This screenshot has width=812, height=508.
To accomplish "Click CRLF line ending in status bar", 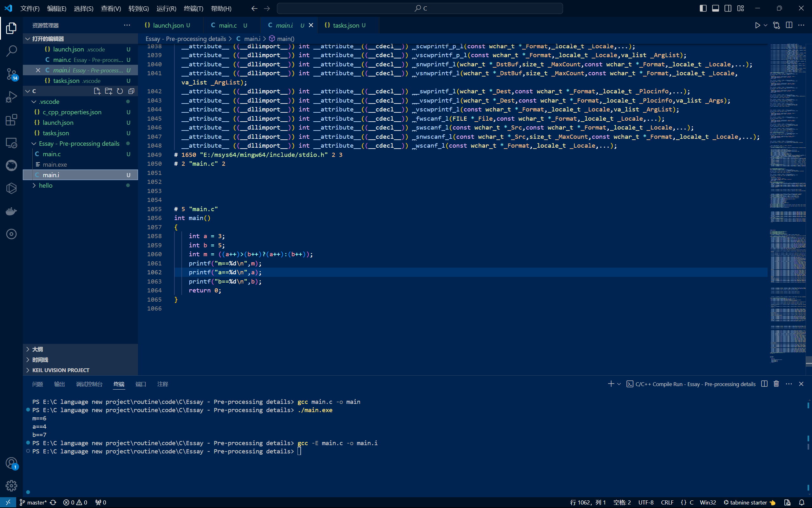I will (667, 502).
